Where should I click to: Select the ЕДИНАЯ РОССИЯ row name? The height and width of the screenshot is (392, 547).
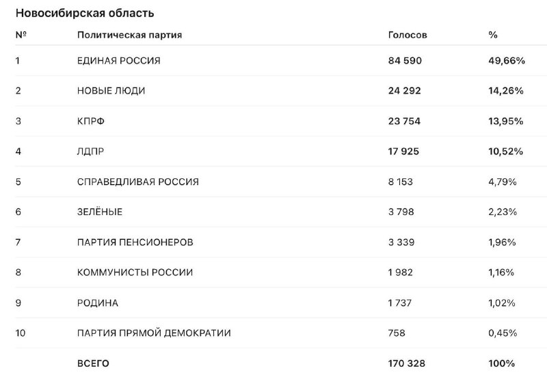pyautogui.click(x=118, y=61)
